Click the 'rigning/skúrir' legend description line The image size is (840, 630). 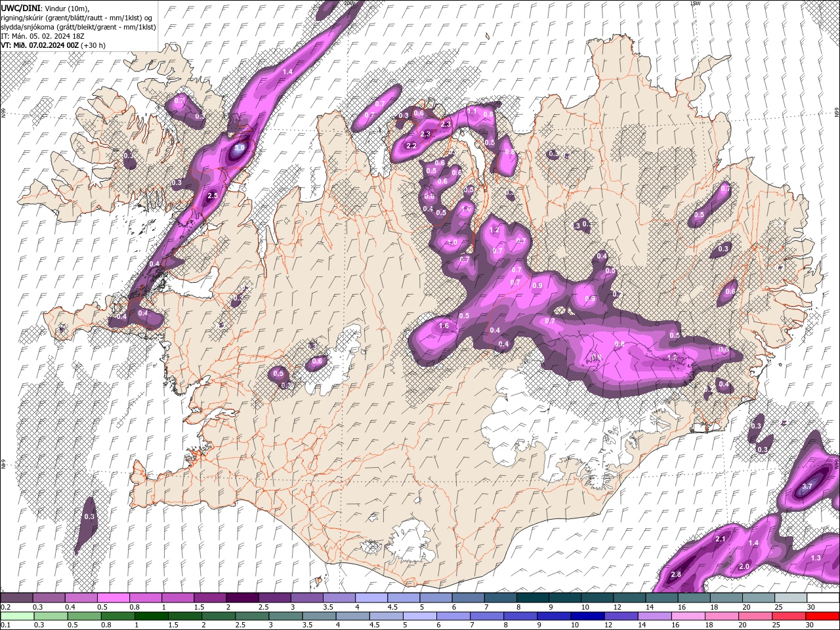[x=77, y=17]
